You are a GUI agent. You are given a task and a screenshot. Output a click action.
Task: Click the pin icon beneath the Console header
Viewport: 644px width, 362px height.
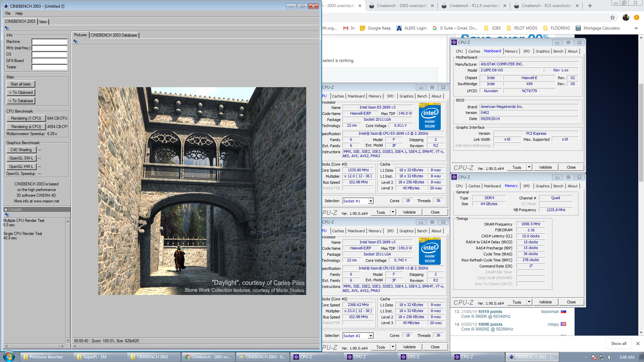pos(7,215)
